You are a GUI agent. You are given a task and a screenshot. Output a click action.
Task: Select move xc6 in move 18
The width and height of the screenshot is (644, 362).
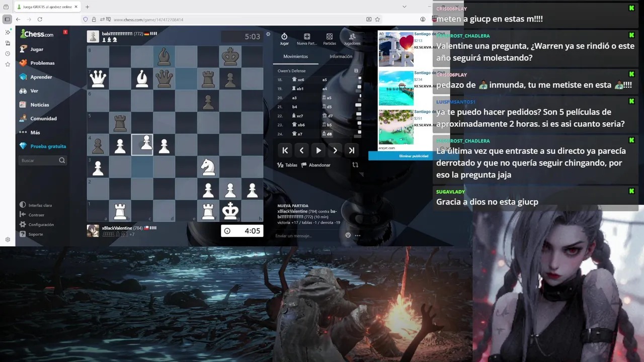(299, 79)
